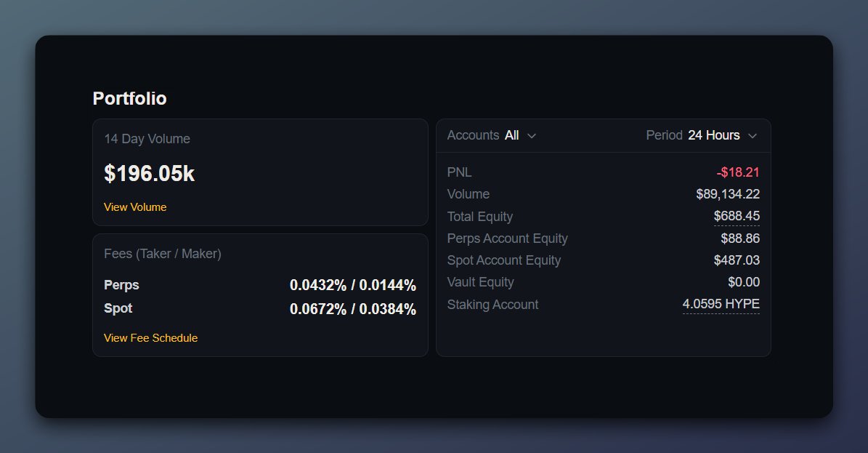Click the Total Equity value $688.45
This screenshot has height=453, width=868.
click(737, 216)
